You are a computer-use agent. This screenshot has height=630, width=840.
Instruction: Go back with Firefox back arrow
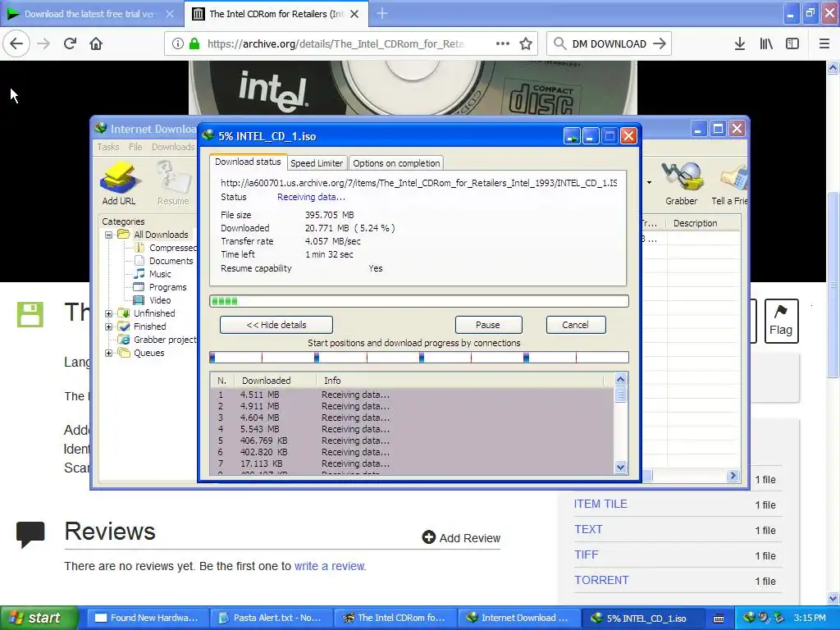[16, 44]
